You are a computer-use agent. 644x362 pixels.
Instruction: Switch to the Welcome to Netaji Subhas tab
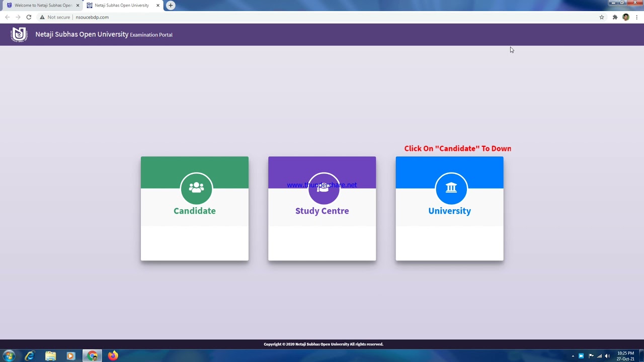[43, 5]
